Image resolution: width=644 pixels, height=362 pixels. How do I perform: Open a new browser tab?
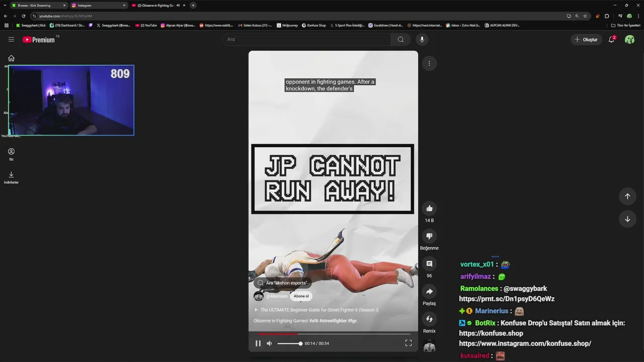pos(193,5)
